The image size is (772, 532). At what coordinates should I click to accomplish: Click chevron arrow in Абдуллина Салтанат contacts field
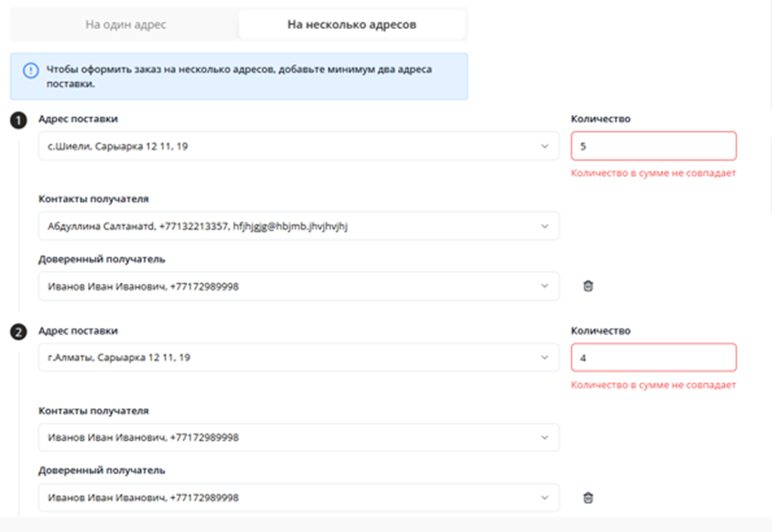(x=545, y=226)
